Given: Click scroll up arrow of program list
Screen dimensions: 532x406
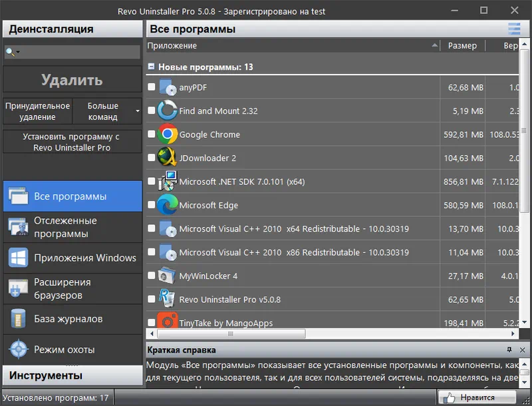Looking at the screenshot, I should pyautogui.click(x=524, y=44).
